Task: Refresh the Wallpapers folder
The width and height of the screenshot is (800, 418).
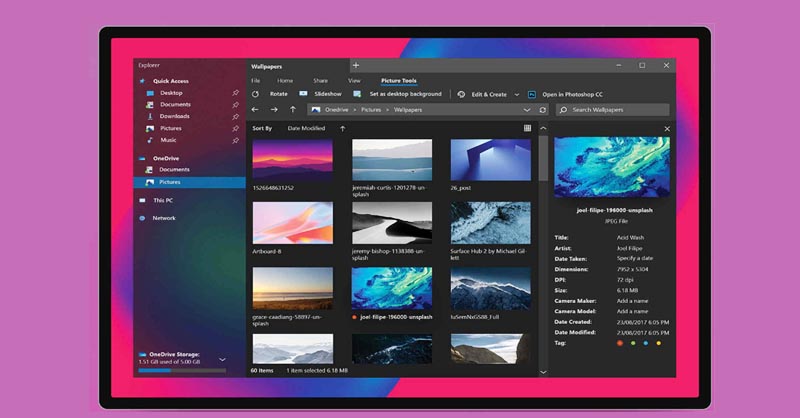Action: (543, 110)
